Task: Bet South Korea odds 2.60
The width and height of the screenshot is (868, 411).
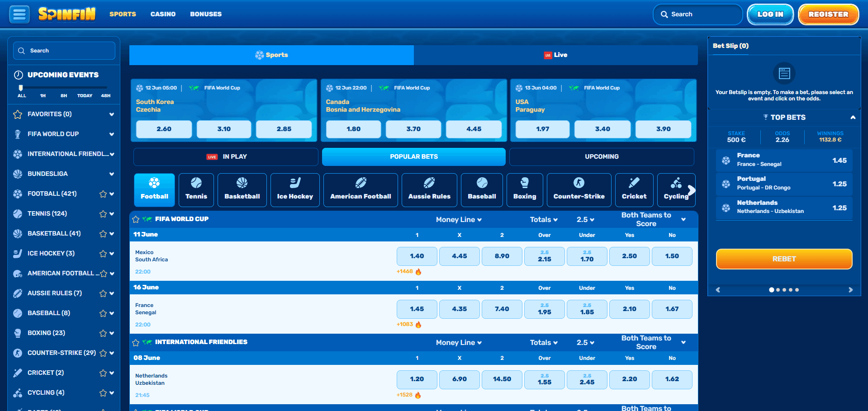Action: point(164,129)
